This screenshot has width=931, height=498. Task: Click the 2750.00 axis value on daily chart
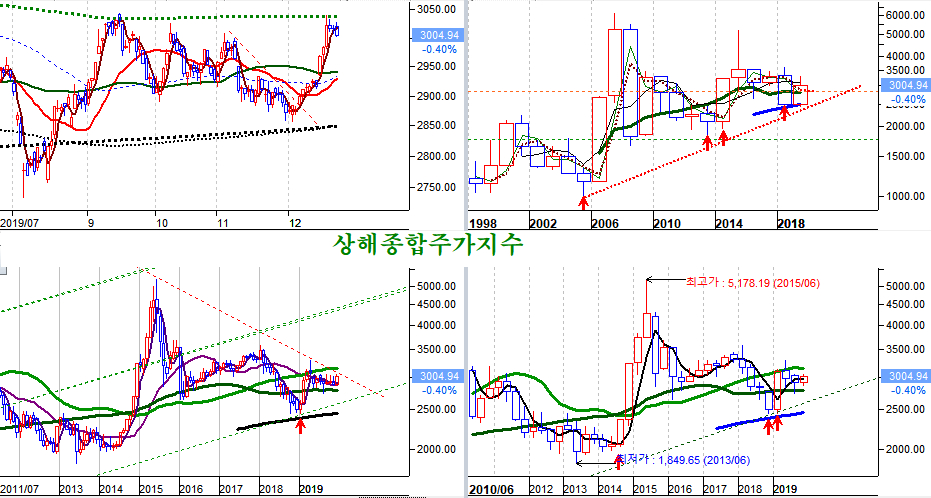(436, 187)
